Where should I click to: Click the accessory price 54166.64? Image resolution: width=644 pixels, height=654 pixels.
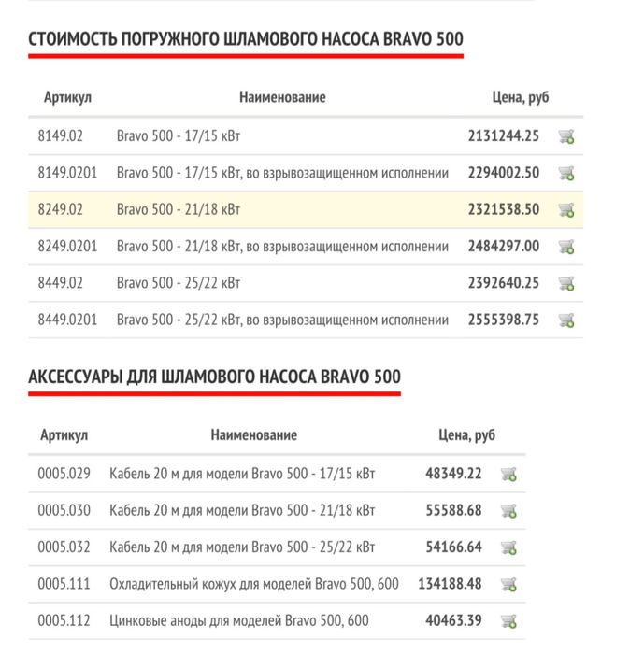[453, 547]
